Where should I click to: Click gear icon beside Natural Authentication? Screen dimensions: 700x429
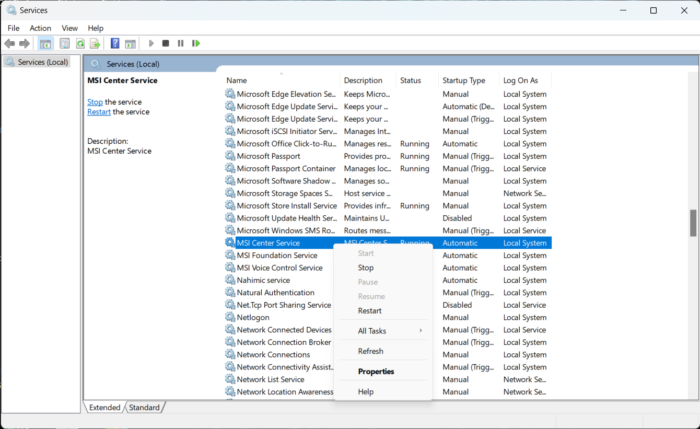coord(230,292)
